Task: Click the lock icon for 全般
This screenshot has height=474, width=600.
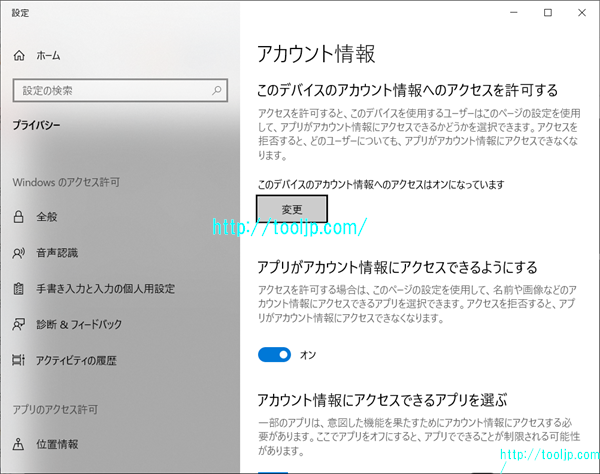Action: [18, 217]
